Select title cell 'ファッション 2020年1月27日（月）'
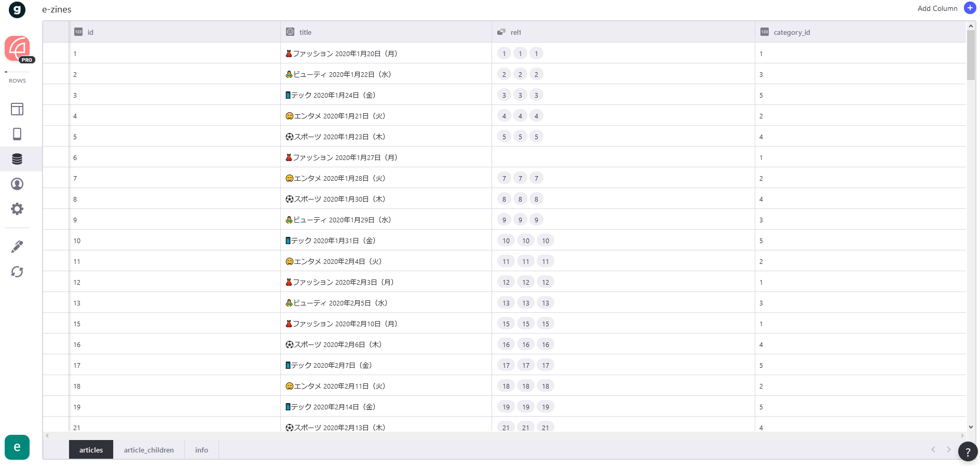Screen dimensions: 980x466 [386, 157]
